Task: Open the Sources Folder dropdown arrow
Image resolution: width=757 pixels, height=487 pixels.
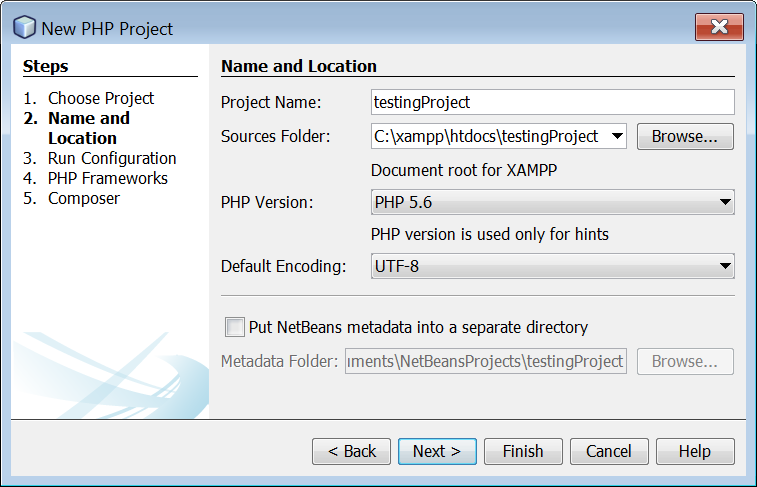Action: click(x=617, y=136)
